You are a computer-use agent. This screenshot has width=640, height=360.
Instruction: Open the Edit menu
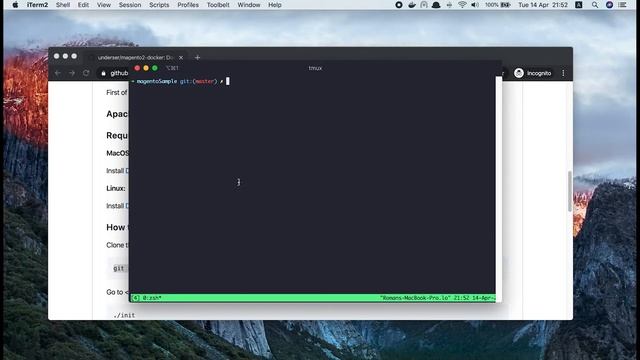click(x=83, y=5)
